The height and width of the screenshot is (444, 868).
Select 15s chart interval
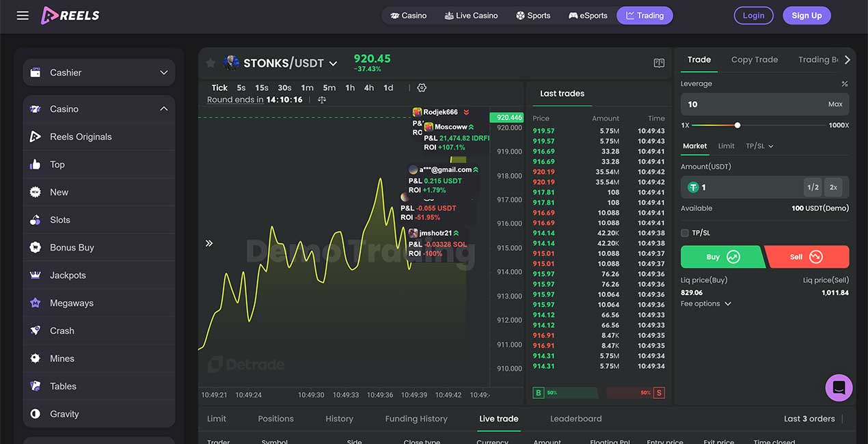coord(262,87)
